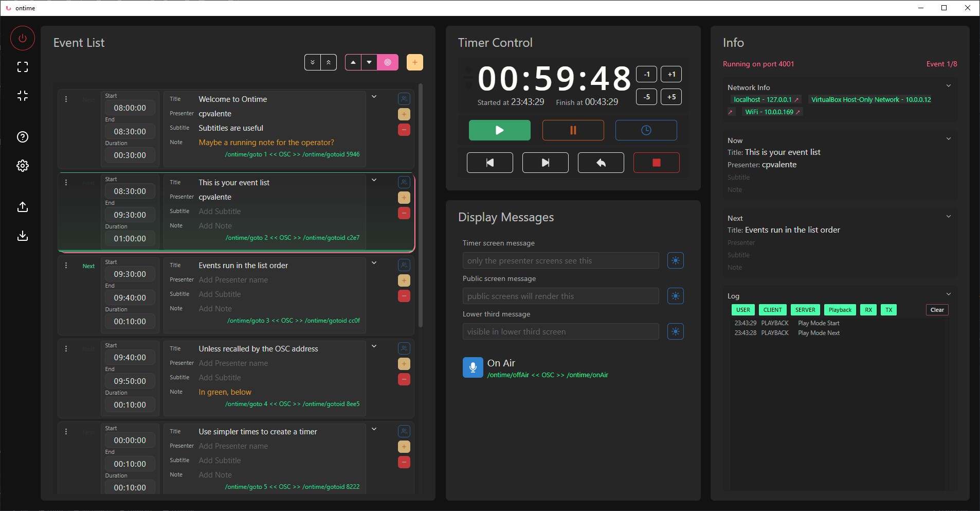The image size is (980, 511).
Task: Collapse the Now section chevron
Action: [x=949, y=139]
